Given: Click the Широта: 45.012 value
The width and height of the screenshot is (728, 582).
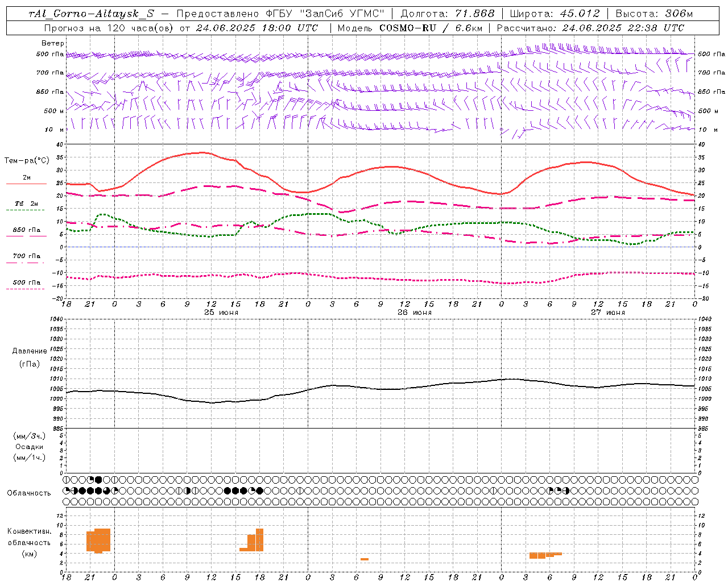Looking at the screenshot, I should point(555,14).
